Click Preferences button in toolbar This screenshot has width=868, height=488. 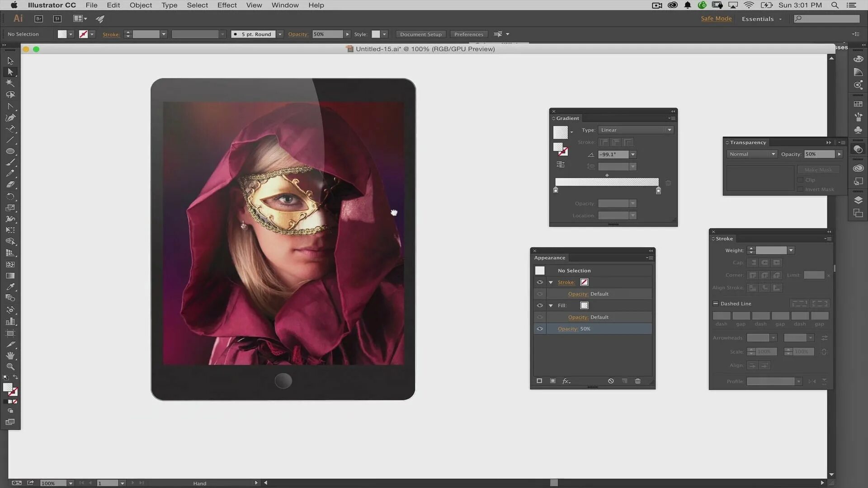click(468, 34)
